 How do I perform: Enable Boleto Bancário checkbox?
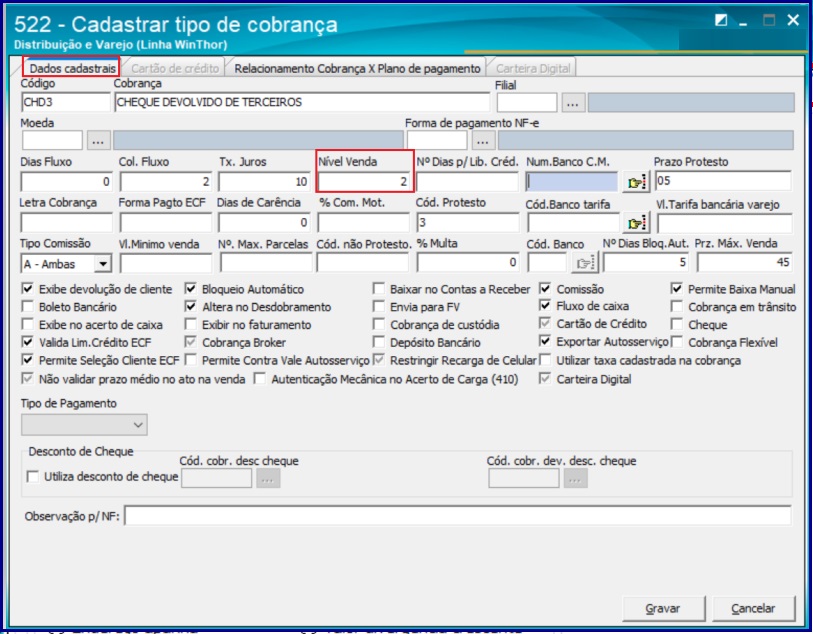pyautogui.click(x=27, y=306)
